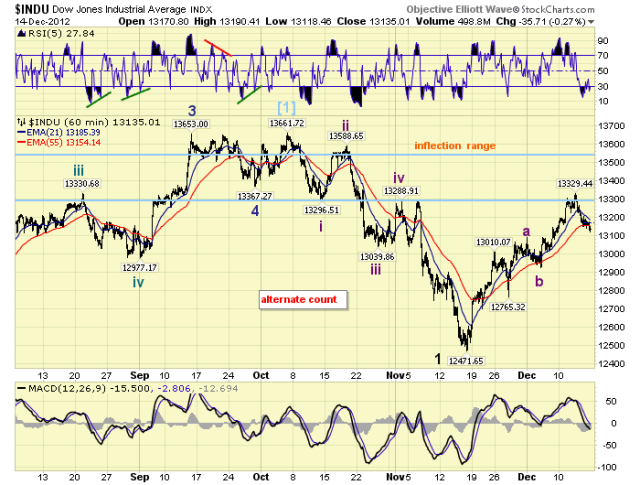
Task: Click the RSI area-chart legend icon
Action: coord(22,33)
